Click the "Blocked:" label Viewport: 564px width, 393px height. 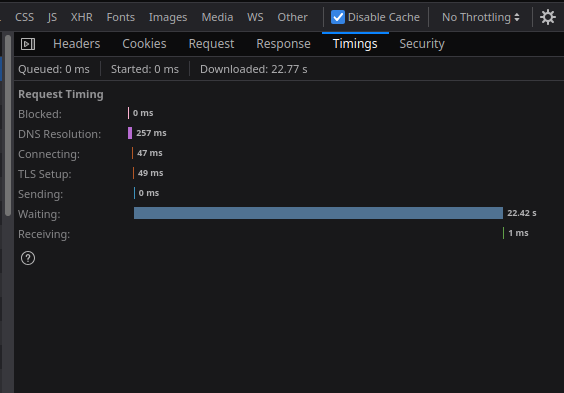40,114
